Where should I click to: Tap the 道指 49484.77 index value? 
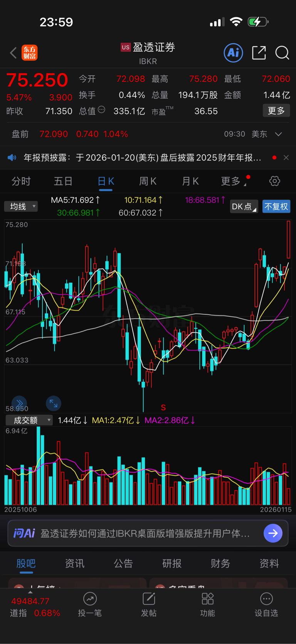point(30,601)
